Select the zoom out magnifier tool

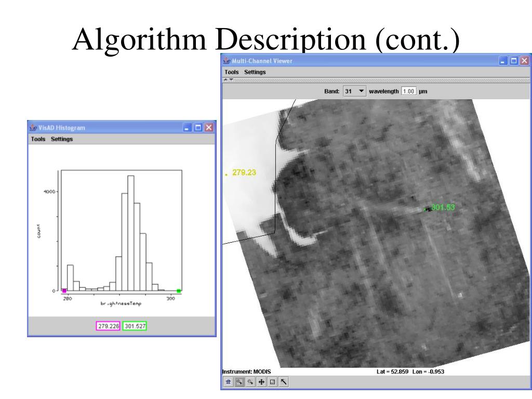(250, 382)
